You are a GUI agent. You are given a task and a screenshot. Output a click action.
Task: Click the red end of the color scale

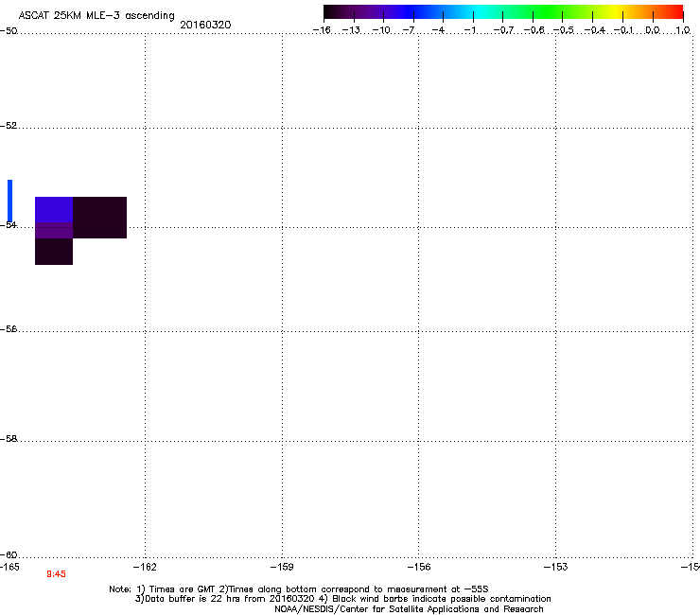(x=674, y=12)
